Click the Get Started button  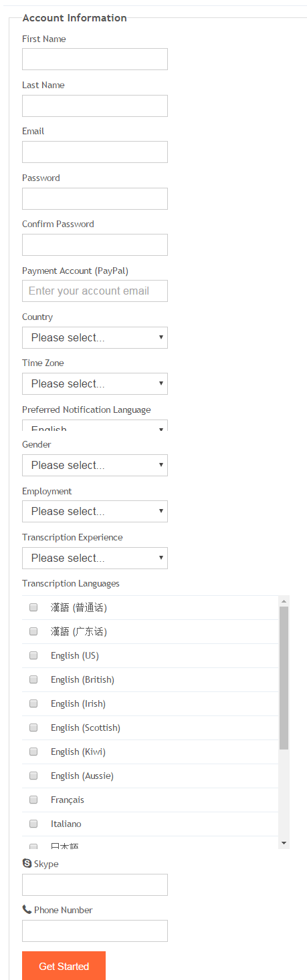(64, 966)
